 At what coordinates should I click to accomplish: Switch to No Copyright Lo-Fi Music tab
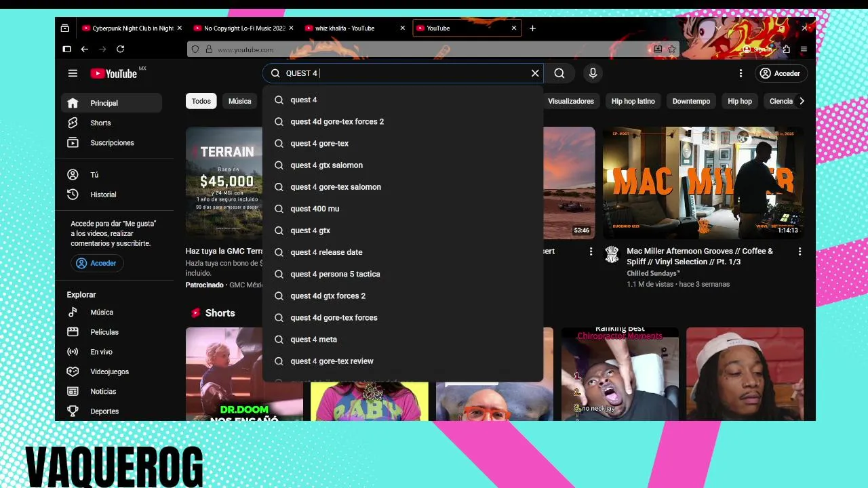(x=243, y=28)
